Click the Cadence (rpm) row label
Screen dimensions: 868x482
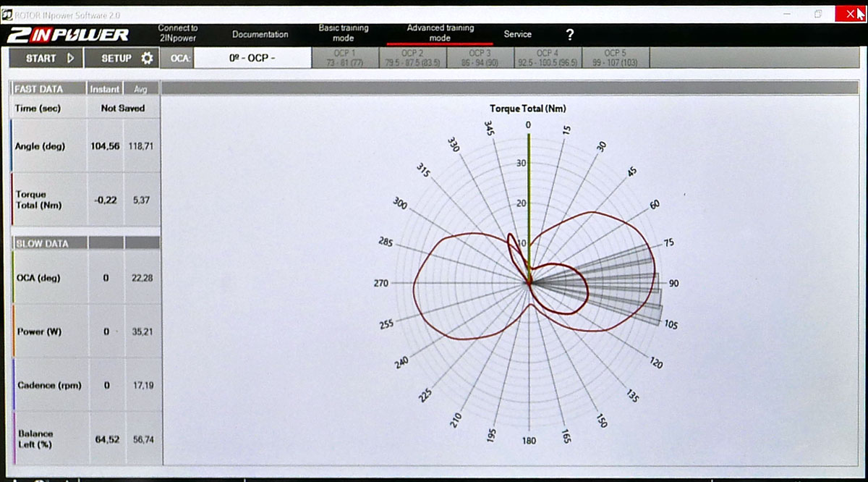coord(48,385)
